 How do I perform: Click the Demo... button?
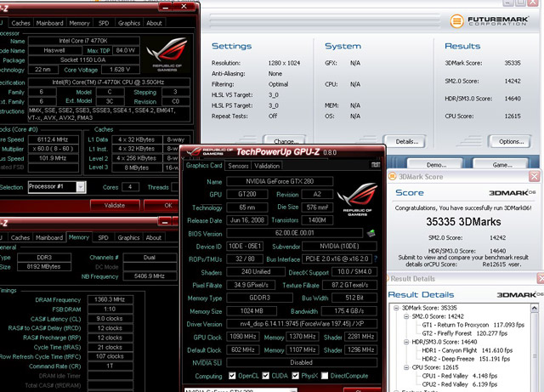435,163
